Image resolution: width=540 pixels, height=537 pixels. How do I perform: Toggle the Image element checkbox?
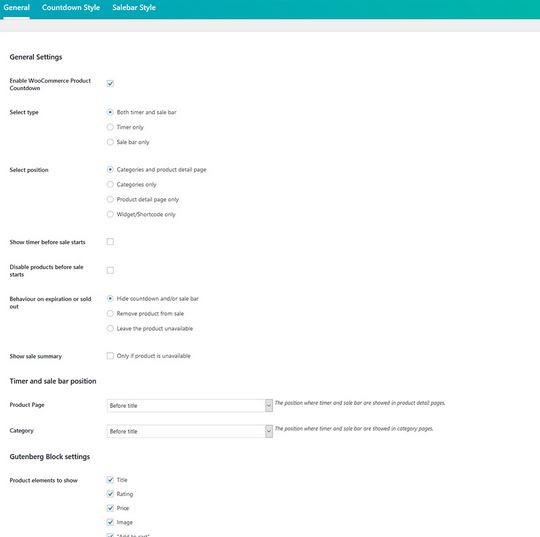110,522
